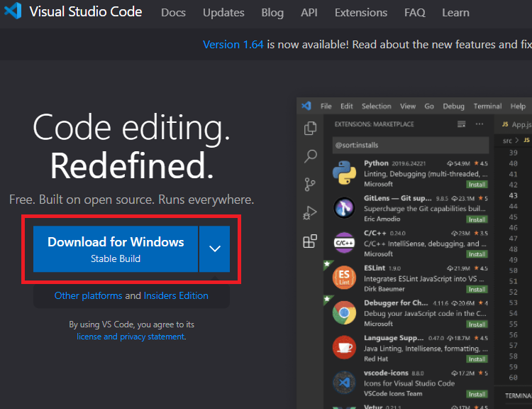
Task: Select the Explorer files icon in activity bar
Action: (310, 129)
